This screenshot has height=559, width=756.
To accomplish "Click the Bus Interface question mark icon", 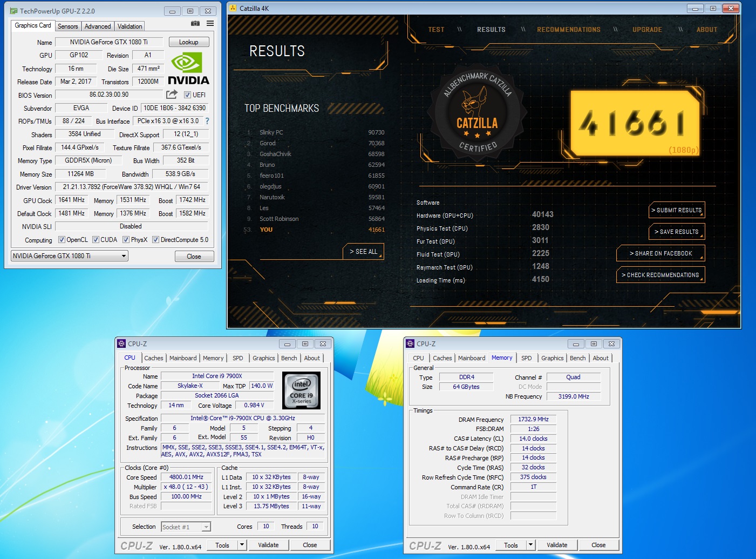I will [x=207, y=121].
